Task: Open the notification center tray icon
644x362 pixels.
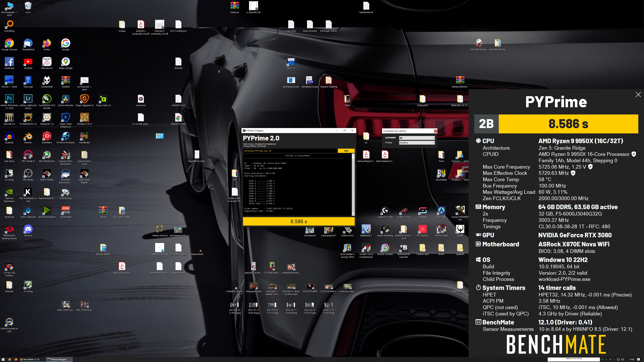Action: tap(638, 359)
